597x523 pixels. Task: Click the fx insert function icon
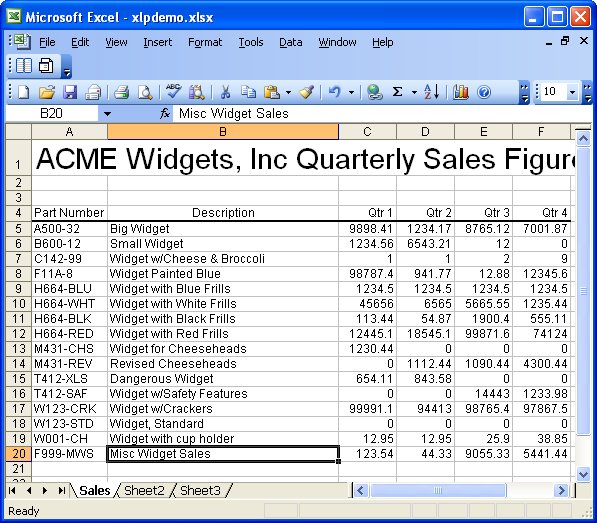[164, 113]
